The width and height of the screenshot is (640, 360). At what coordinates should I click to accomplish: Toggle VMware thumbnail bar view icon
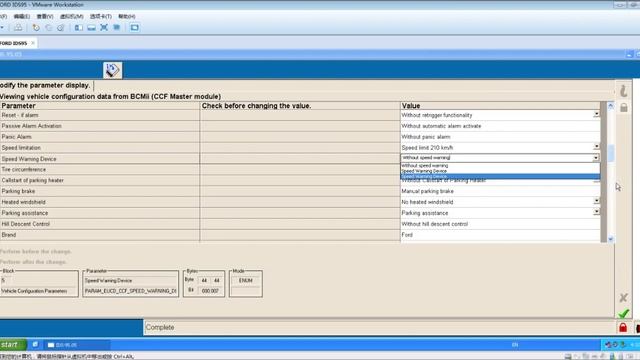tap(91, 28)
